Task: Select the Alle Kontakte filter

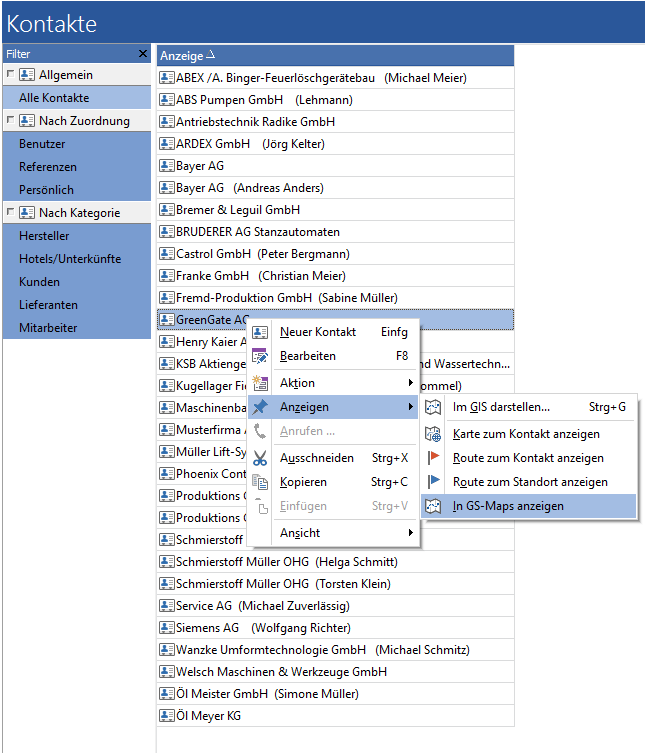Action: (x=77, y=98)
